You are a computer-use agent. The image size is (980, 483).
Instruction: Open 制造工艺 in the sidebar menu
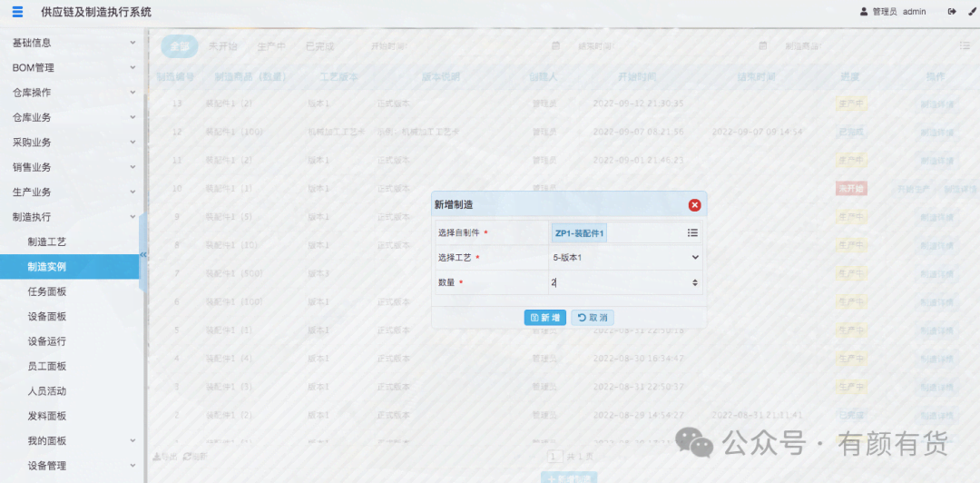tap(47, 242)
